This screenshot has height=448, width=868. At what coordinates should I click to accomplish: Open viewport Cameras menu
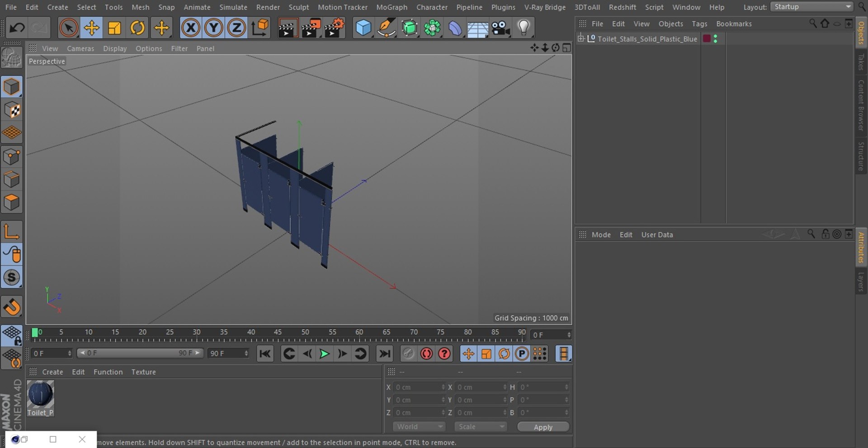tap(80, 48)
